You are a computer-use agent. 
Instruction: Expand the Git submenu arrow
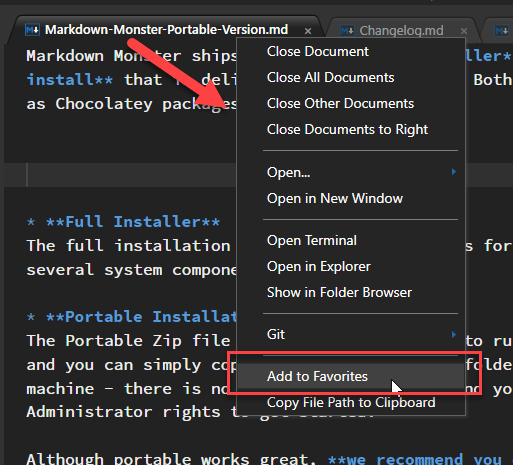[x=454, y=334]
